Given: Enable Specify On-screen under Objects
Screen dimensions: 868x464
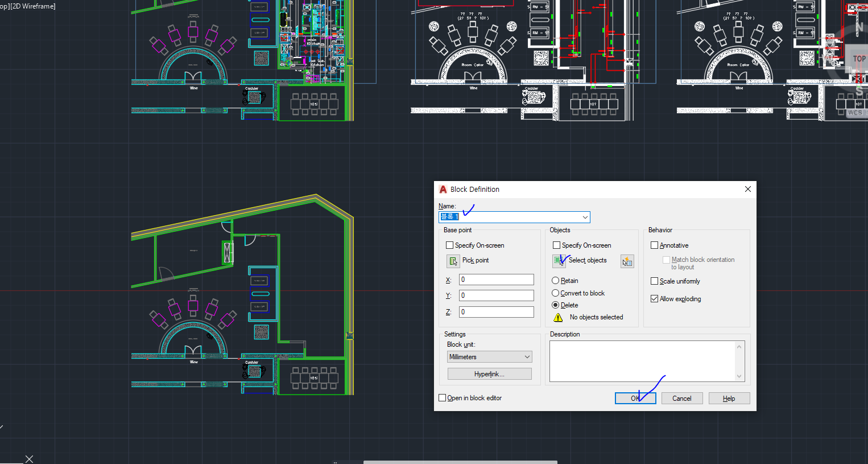Looking at the screenshot, I should pyautogui.click(x=556, y=245).
